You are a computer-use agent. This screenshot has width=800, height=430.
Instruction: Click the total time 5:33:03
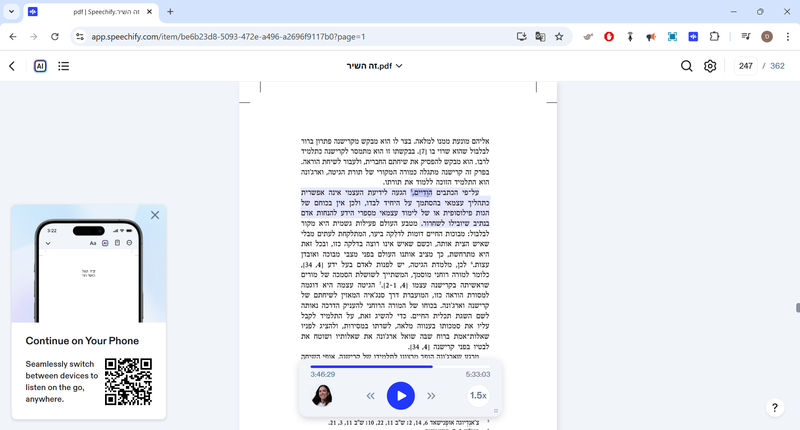(x=478, y=374)
